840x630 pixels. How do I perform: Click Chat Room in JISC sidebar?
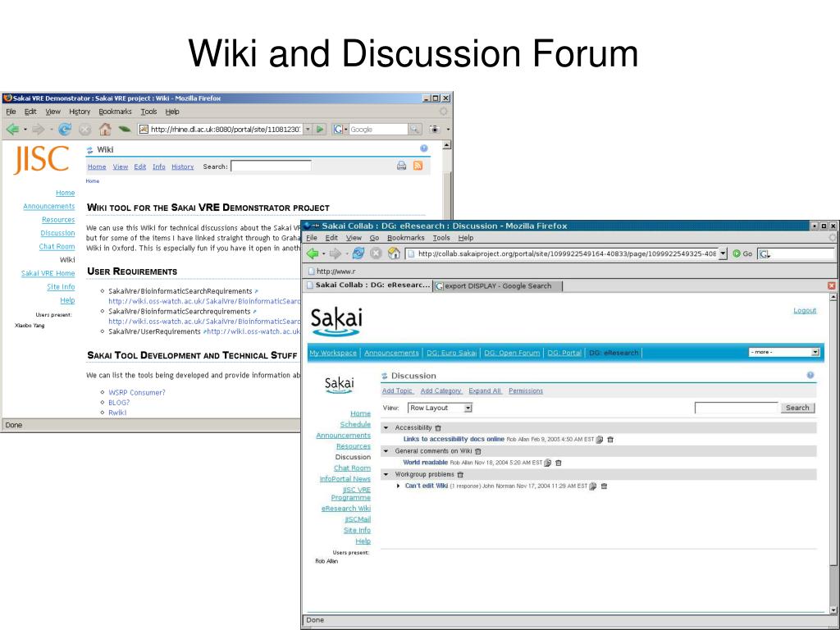click(x=57, y=246)
